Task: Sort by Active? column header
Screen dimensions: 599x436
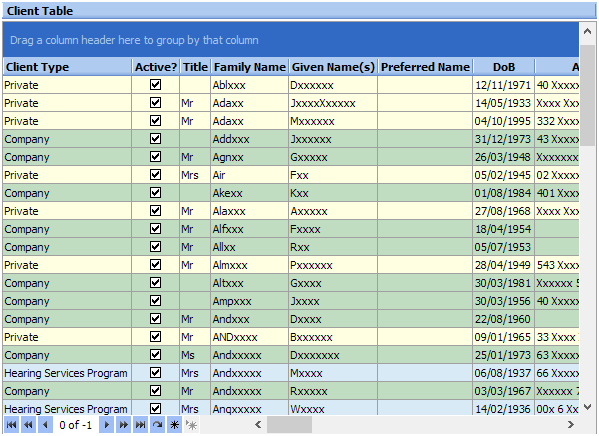Action: pyautogui.click(x=155, y=67)
